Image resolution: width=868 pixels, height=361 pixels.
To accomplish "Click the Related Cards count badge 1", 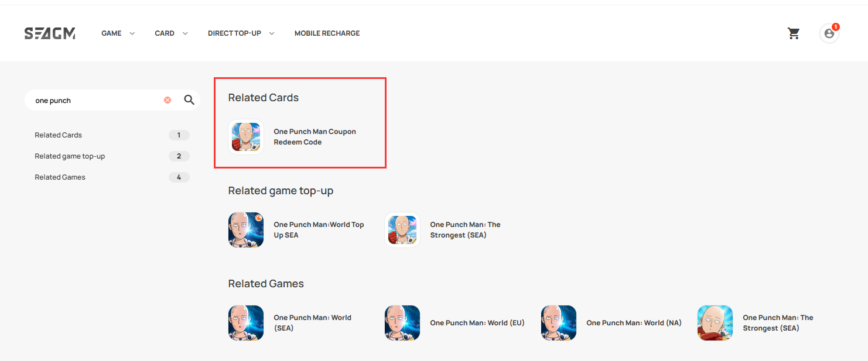I will tap(179, 135).
